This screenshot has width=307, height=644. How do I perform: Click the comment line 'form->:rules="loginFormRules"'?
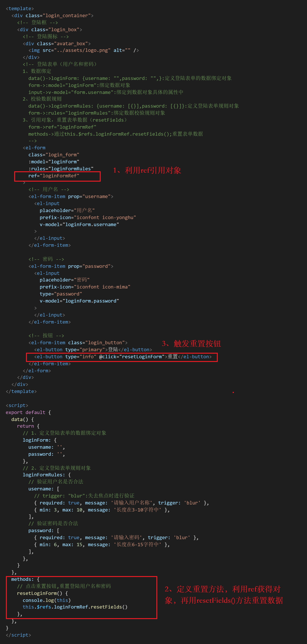pos(97,113)
